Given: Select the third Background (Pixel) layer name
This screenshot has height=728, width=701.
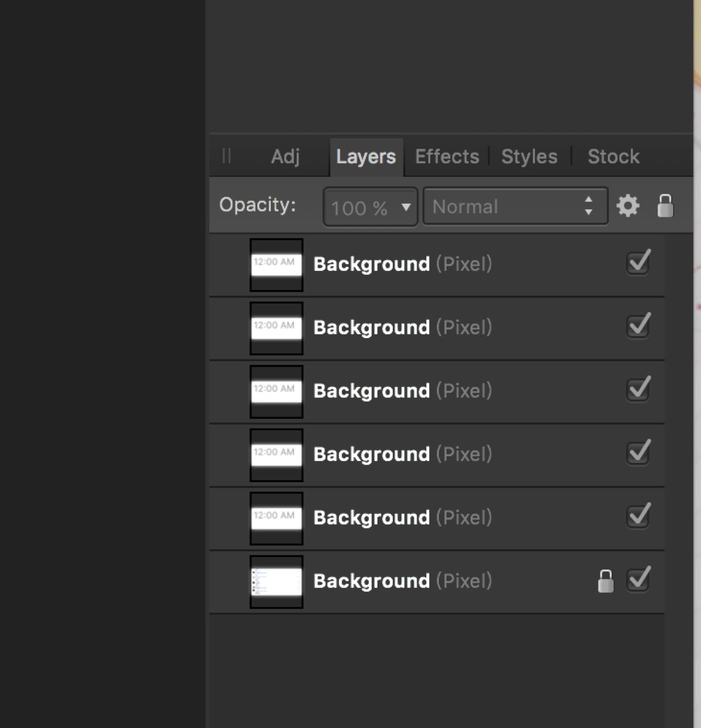Looking at the screenshot, I should tap(402, 391).
